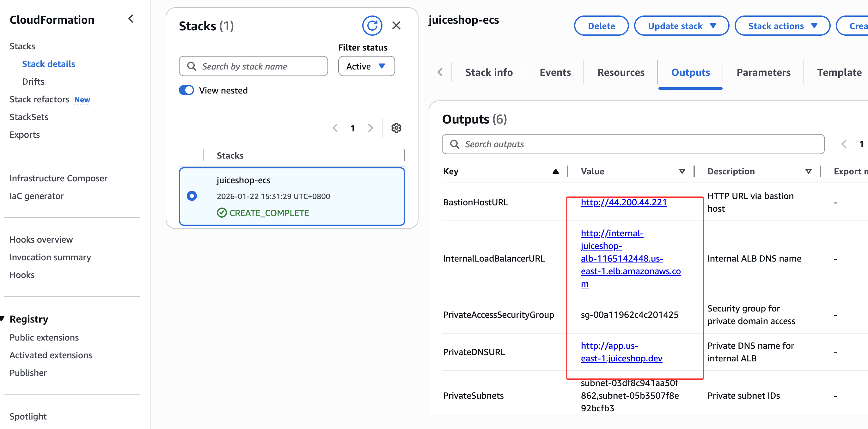Click the Search outputs input field

[633, 144]
